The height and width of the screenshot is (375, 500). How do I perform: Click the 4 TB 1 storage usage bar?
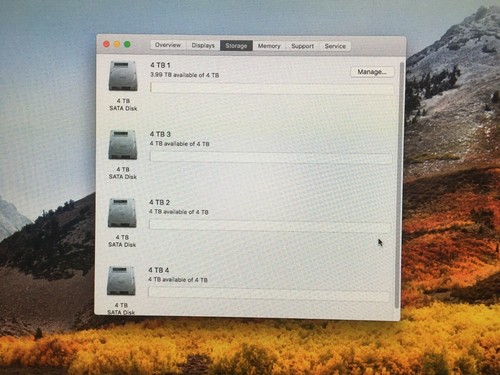(272, 89)
